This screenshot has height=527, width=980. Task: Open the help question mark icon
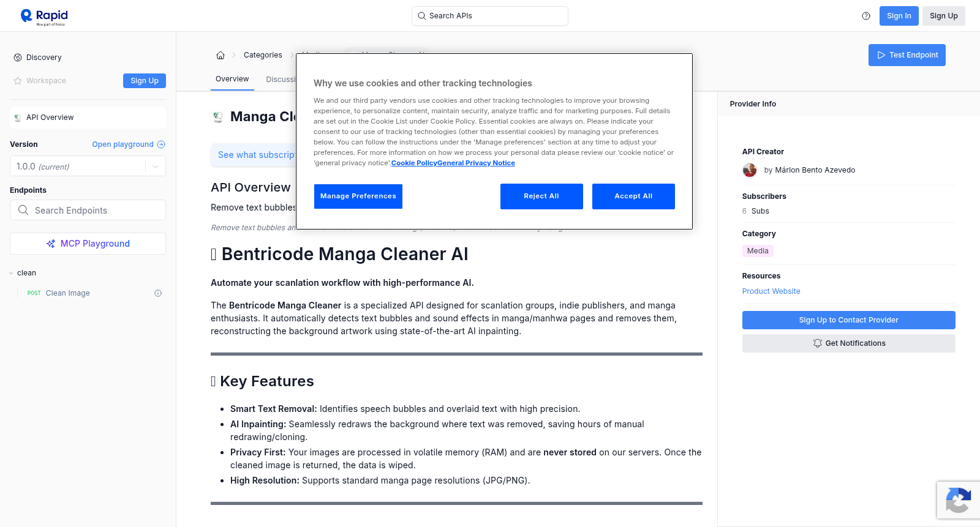[866, 16]
